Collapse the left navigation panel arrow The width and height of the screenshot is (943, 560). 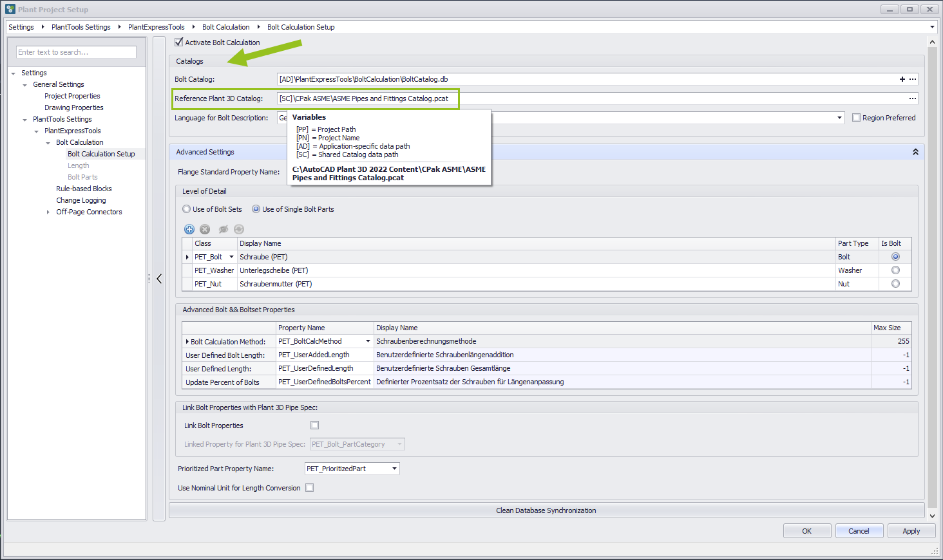[x=159, y=279]
